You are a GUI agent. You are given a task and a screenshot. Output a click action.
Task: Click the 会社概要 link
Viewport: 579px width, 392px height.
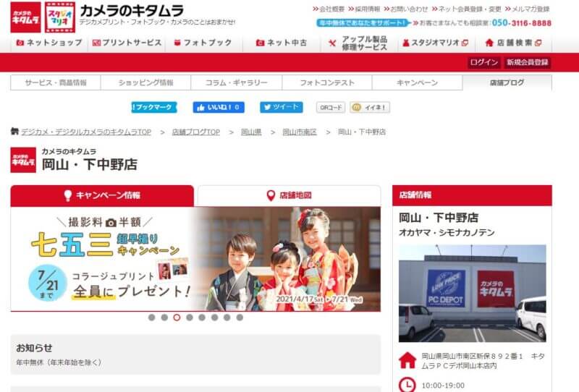(x=329, y=9)
